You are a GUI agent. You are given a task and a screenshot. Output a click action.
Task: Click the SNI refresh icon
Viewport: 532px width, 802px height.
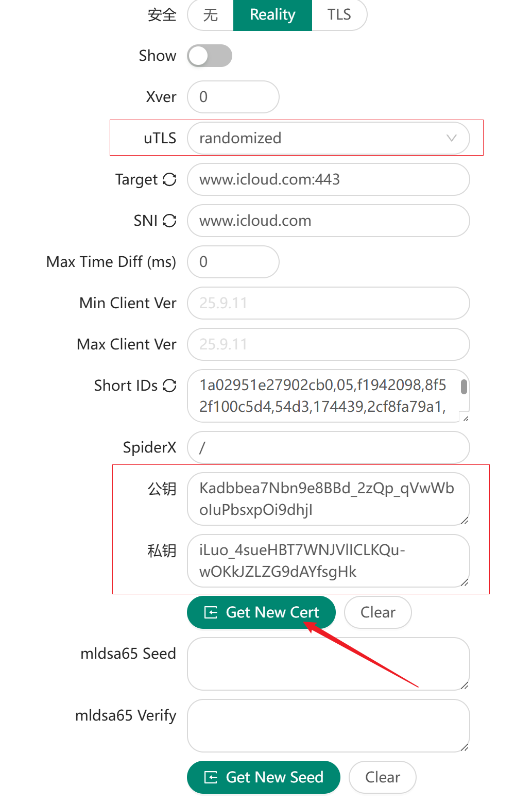tap(169, 221)
